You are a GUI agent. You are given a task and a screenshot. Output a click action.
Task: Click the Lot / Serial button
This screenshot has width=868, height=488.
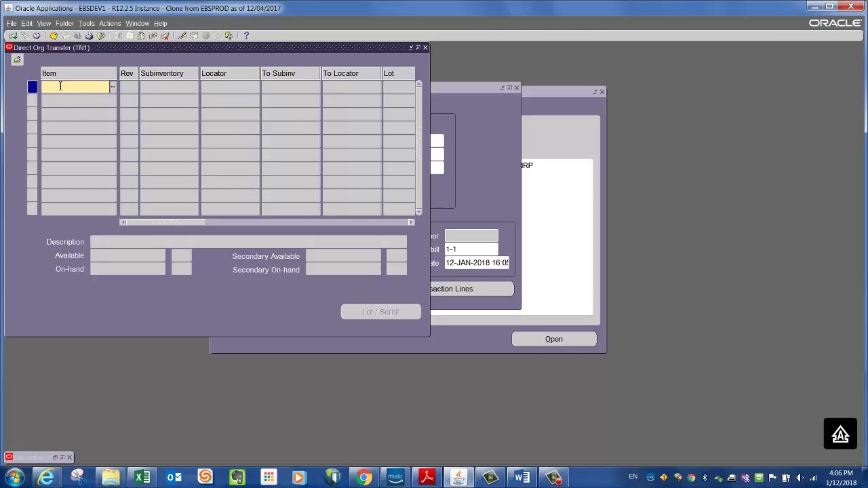pyautogui.click(x=380, y=312)
